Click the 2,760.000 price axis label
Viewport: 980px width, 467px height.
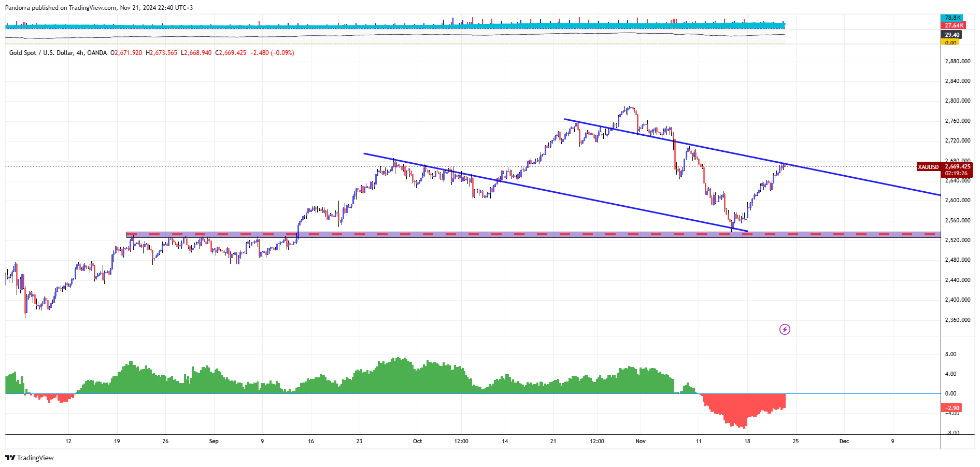point(958,121)
